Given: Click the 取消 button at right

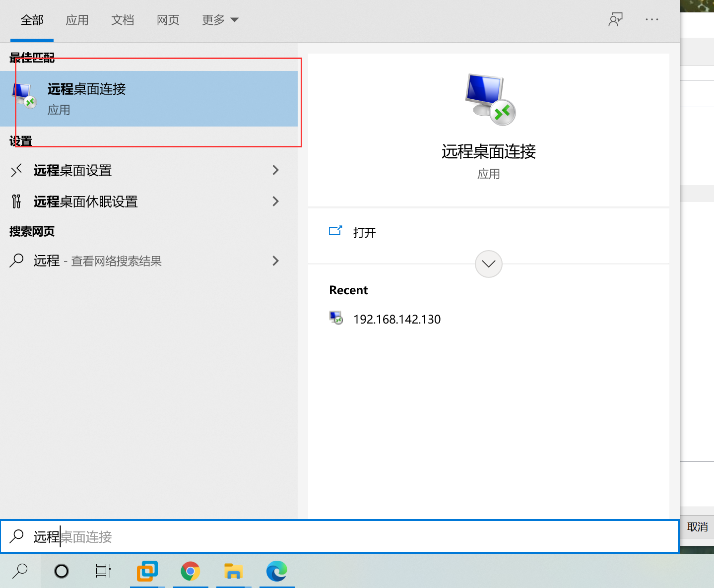Looking at the screenshot, I should tap(697, 527).
